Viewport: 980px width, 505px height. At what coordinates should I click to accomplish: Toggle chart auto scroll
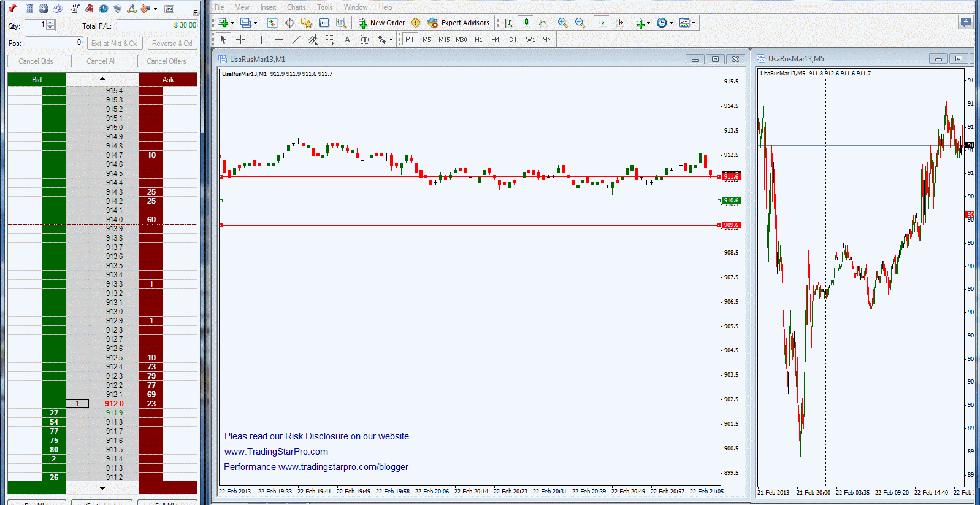[x=602, y=23]
